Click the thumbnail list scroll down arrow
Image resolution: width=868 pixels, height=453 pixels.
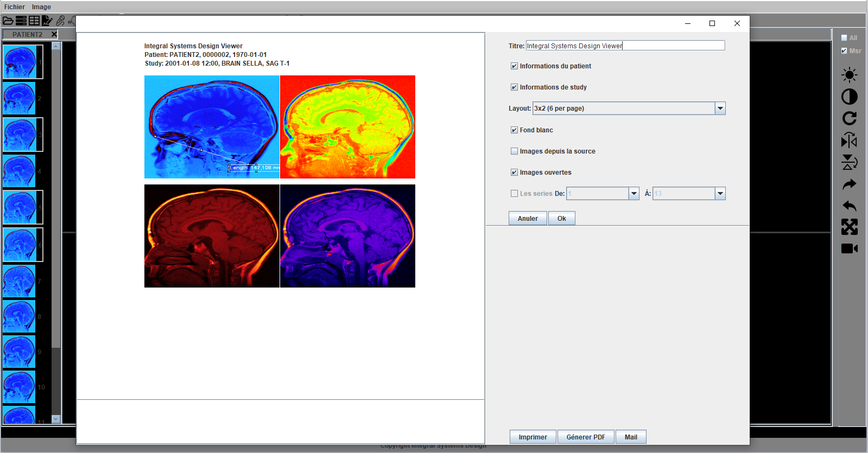pyautogui.click(x=56, y=419)
